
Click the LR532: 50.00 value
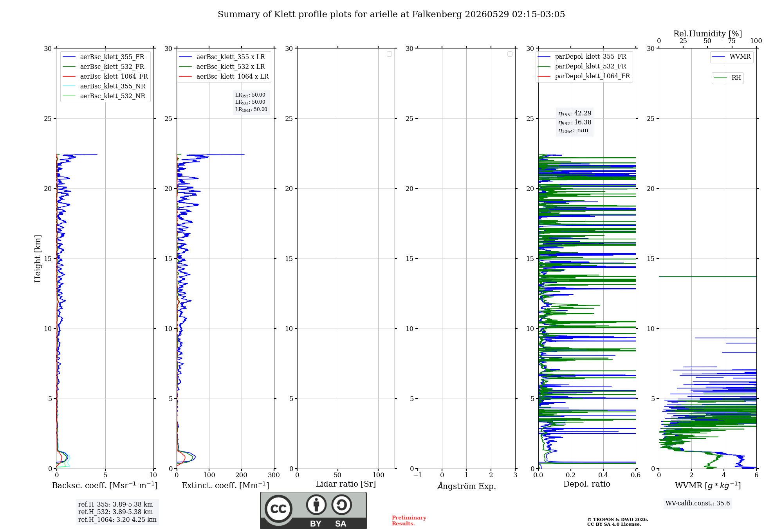point(250,102)
